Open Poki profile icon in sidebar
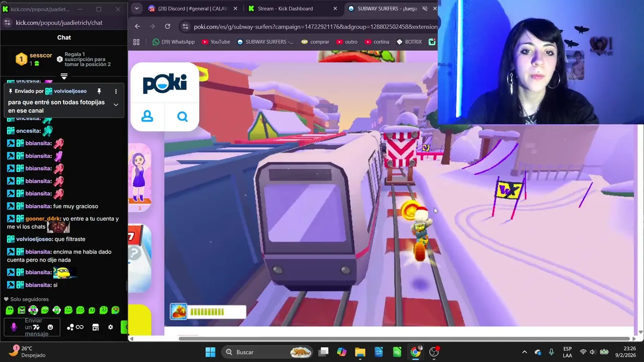 click(x=147, y=117)
